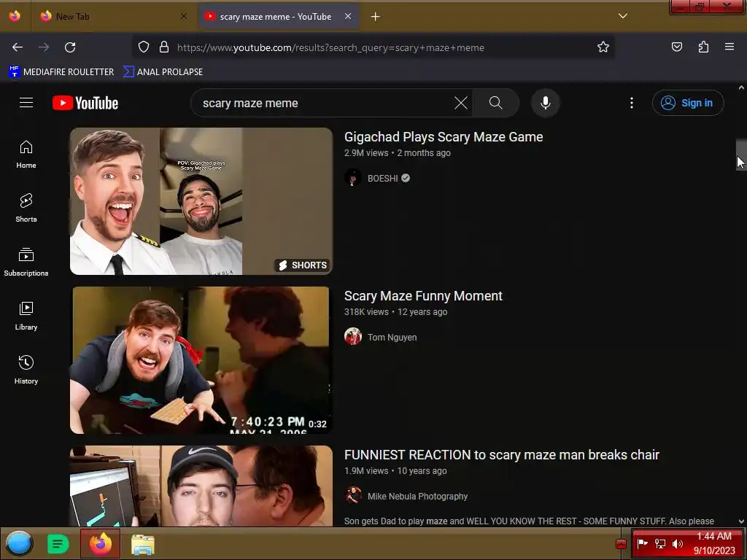Image resolution: width=747 pixels, height=560 pixels.
Task: Click the magnifier search button
Action: [x=495, y=103]
